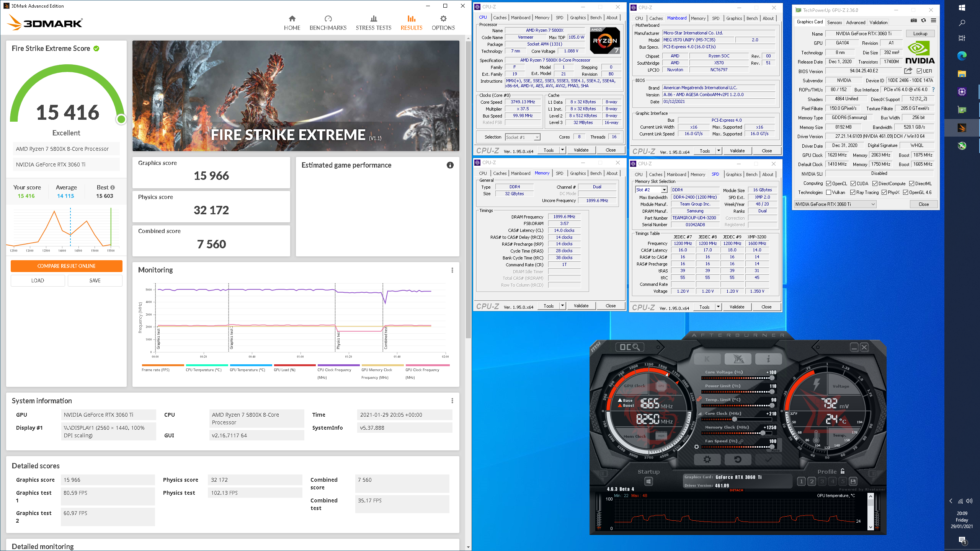Image resolution: width=980 pixels, height=551 pixels.
Task: Click the Afterburner information i button
Action: (x=768, y=359)
